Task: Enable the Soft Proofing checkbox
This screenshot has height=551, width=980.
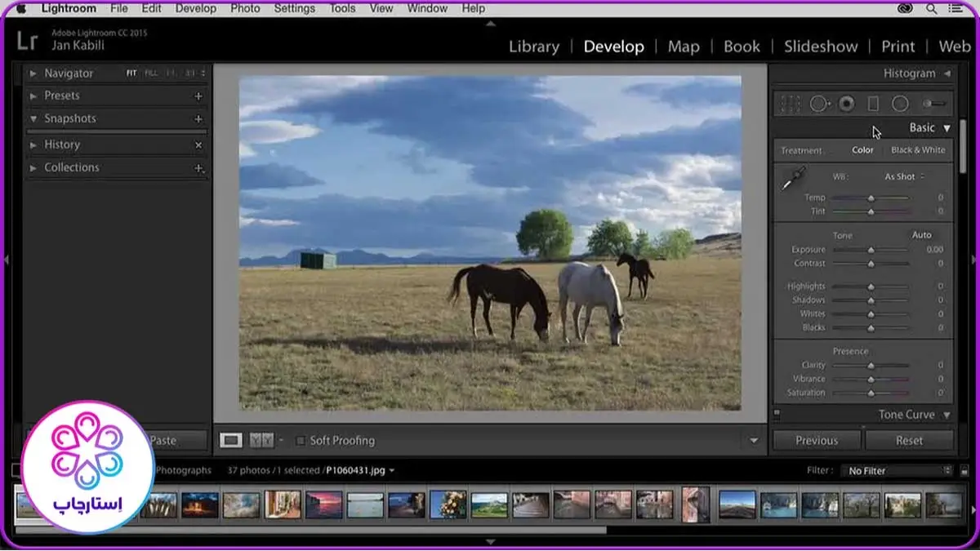Action: click(x=301, y=441)
